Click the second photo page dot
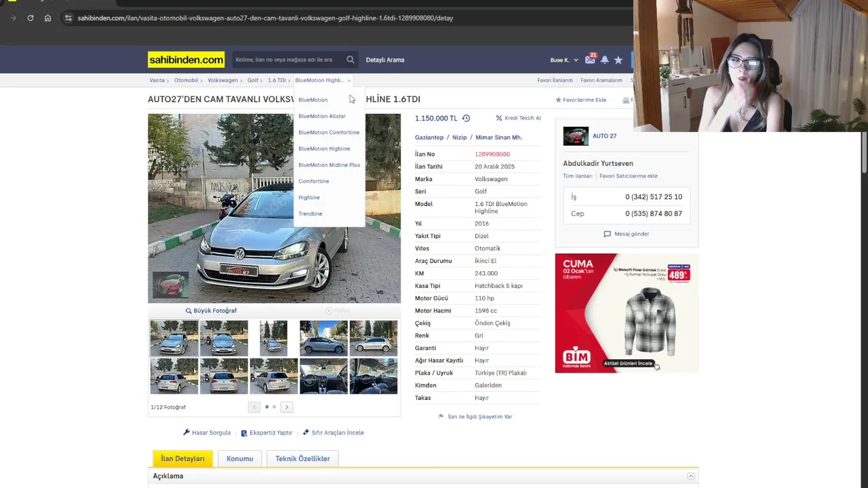Image resolution: width=868 pixels, height=488 pixels. (x=274, y=407)
